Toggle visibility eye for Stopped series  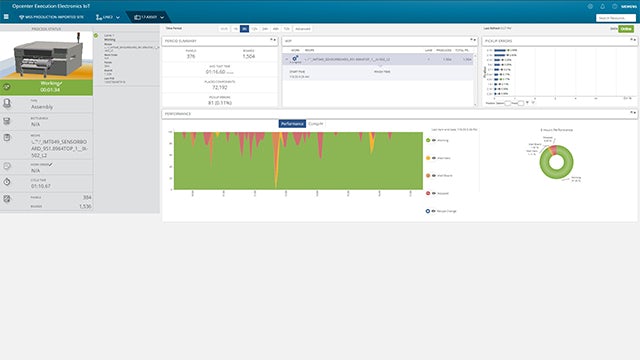(x=434, y=193)
